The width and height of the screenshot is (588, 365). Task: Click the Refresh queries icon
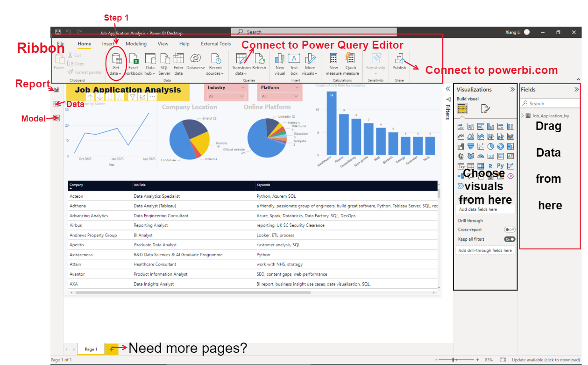tap(259, 60)
